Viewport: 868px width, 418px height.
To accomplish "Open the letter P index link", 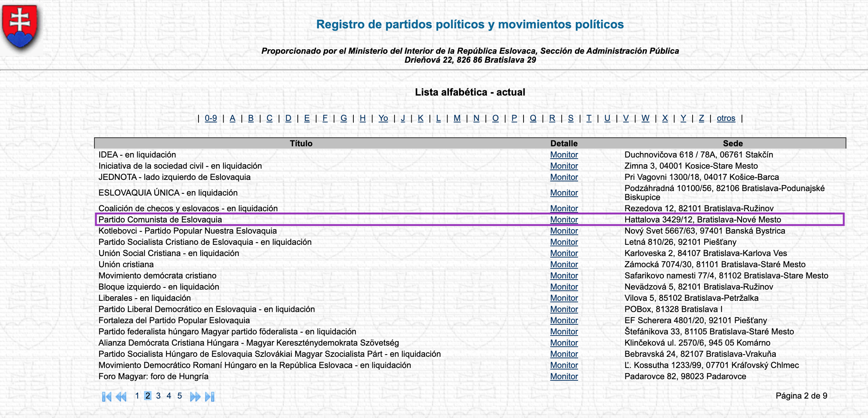I will coord(514,118).
